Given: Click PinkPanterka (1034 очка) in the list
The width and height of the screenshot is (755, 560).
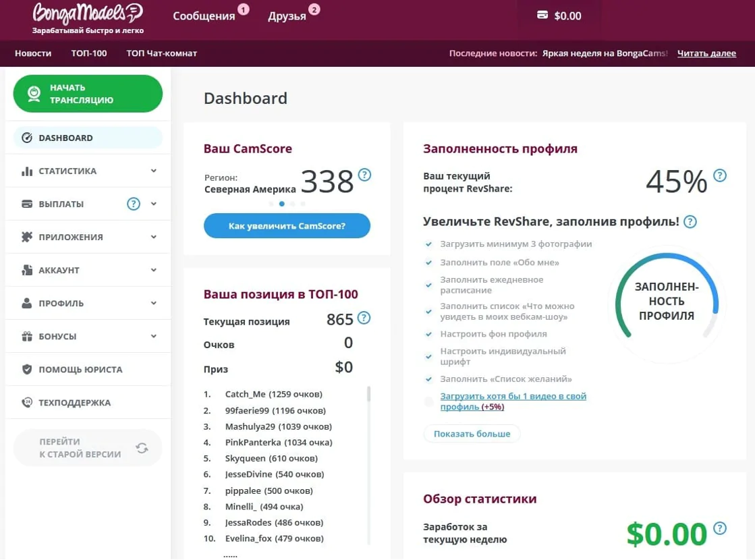Looking at the screenshot, I should (x=279, y=443).
